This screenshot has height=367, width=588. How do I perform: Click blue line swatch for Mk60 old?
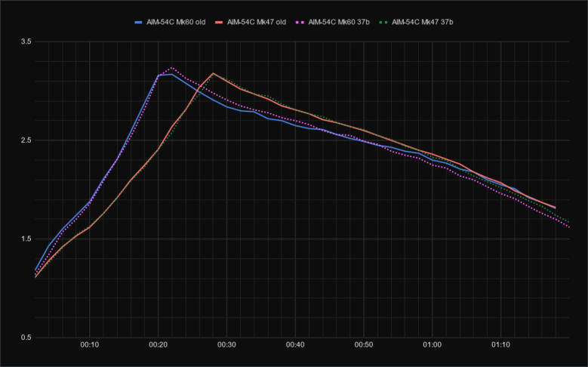[x=139, y=22]
